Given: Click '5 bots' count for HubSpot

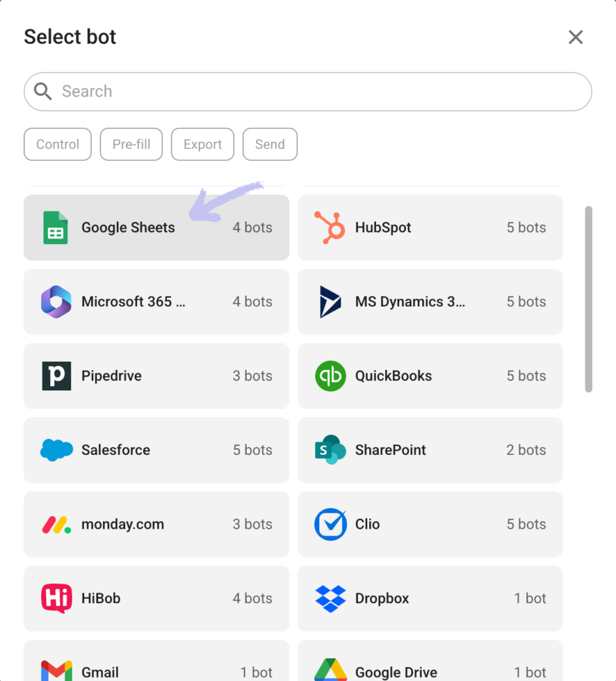Looking at the screenshot, I should [526, 227].
